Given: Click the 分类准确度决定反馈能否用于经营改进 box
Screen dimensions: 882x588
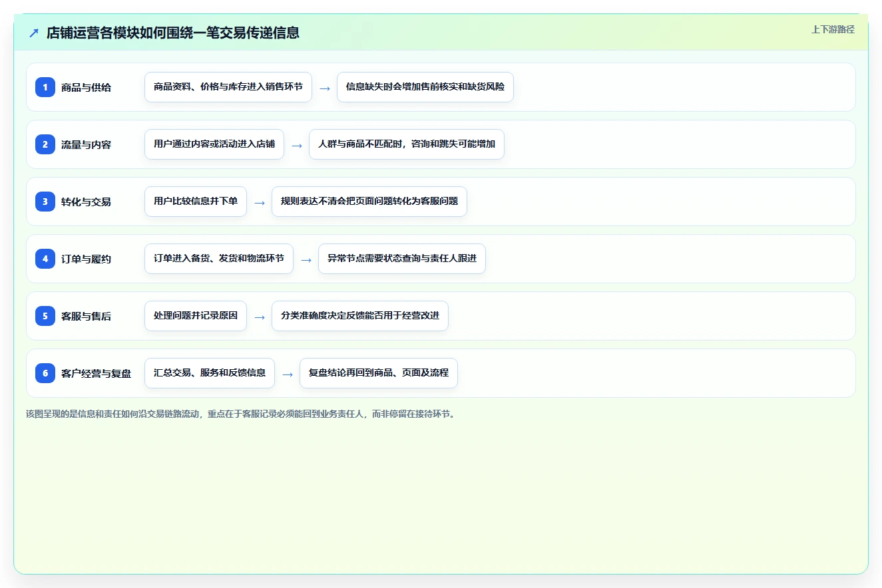Looking at the screenshot, I should (x=360, y=316).
